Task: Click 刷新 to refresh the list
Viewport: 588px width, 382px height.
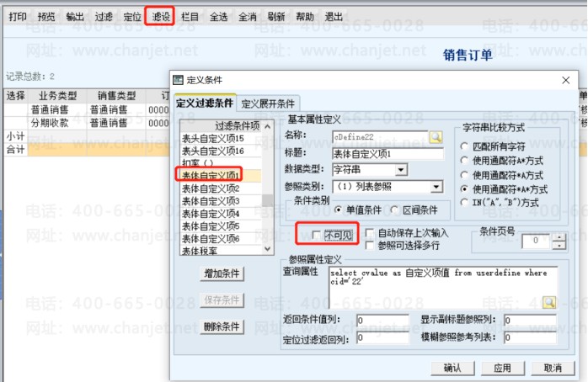Action: (x=276, y=17)
